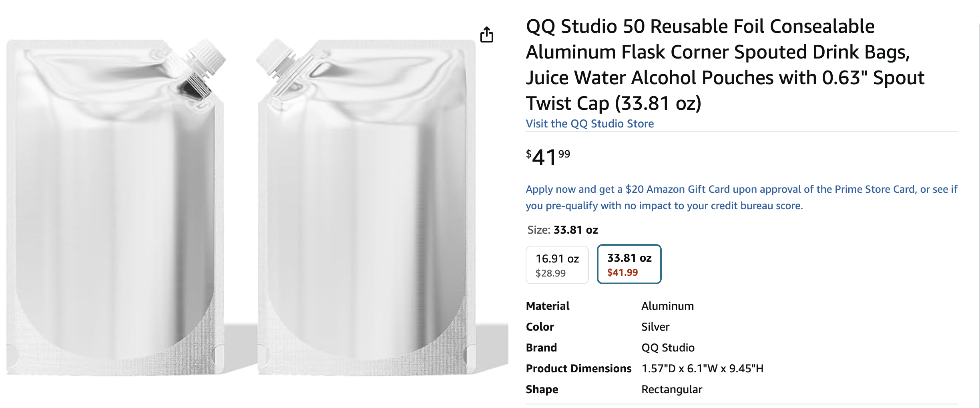The height and width of the screenshot is (408, 980).
Task: Click the 1.57"D x 6.1"W x 9.45"H dimensions value
Action: point(702,368)
